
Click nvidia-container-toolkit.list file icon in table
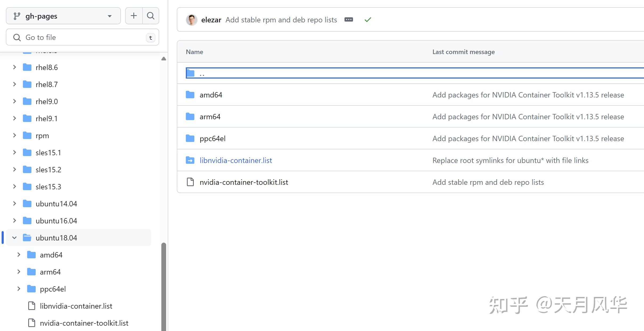point(190,182)
